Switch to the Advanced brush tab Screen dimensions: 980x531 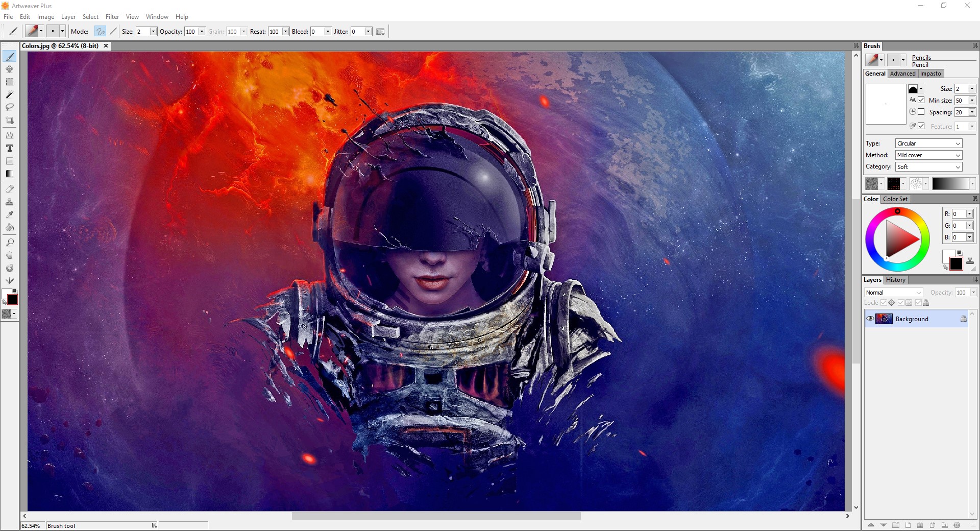[902, 74]
